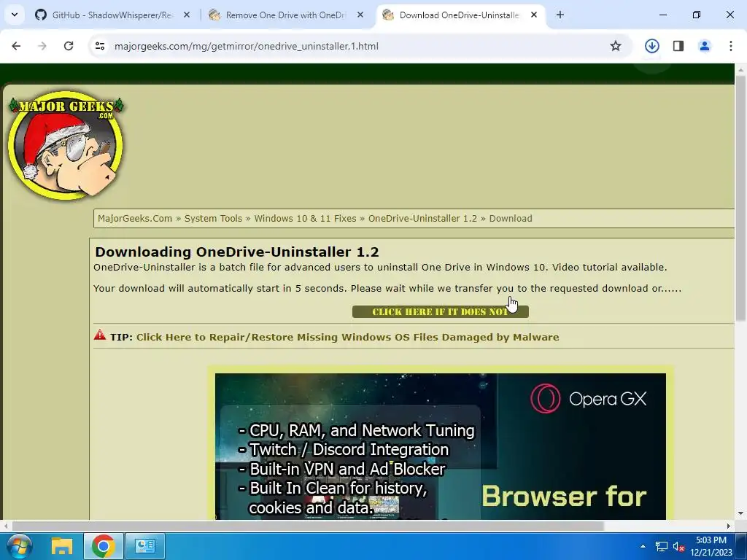The image size is (747, 560).
Task: Close the Download OneDrive-Uninstaller tab
Action: coord(533,15)
